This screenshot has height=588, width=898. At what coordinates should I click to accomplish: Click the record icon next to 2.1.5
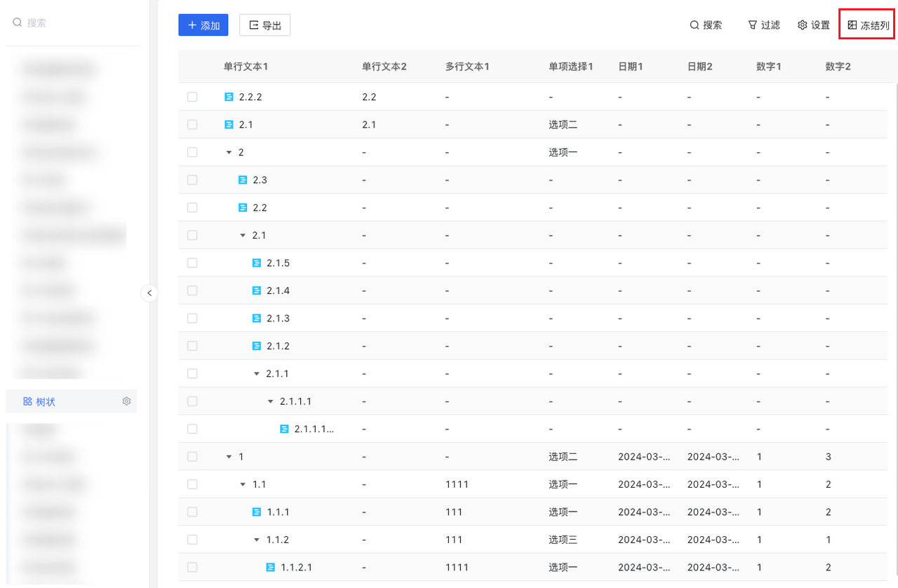tap(257, 263)
